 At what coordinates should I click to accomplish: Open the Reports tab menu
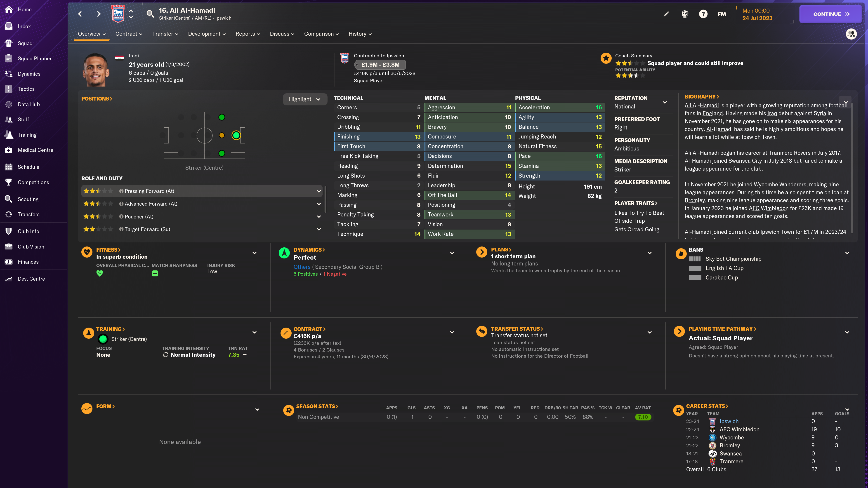click(248, 34)
